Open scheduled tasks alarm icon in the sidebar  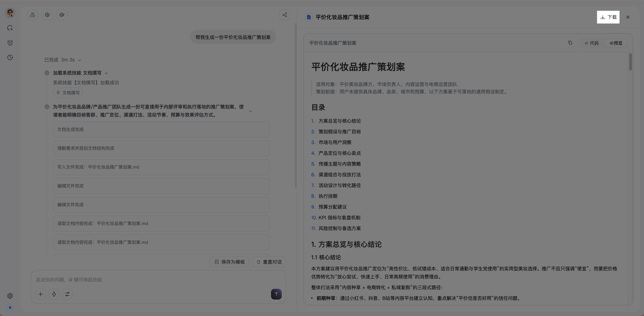[x=10, y=43]
